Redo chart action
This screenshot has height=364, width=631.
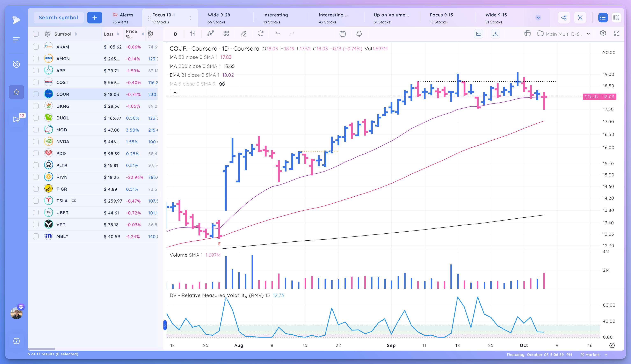(292, 34)
